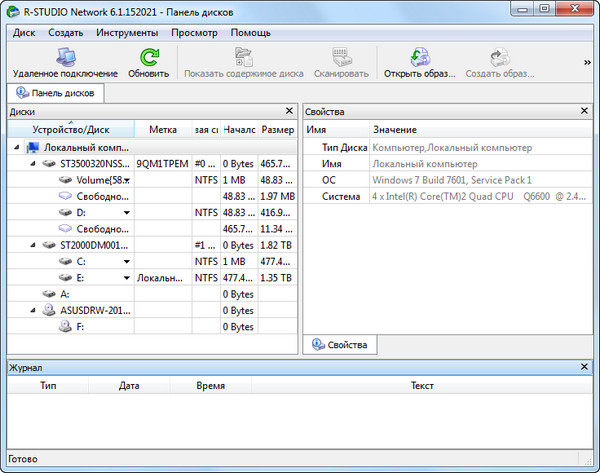Viewport: 600px width, 473px height.
Task: Collapse the ST3500320NS disk node
Action: tap(33, 163)
